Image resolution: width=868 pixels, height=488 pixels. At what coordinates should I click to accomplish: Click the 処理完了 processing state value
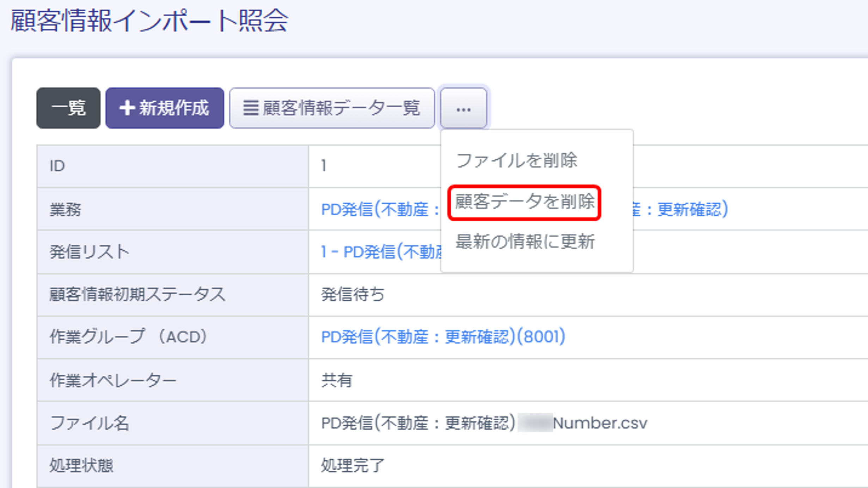(353, 465)
